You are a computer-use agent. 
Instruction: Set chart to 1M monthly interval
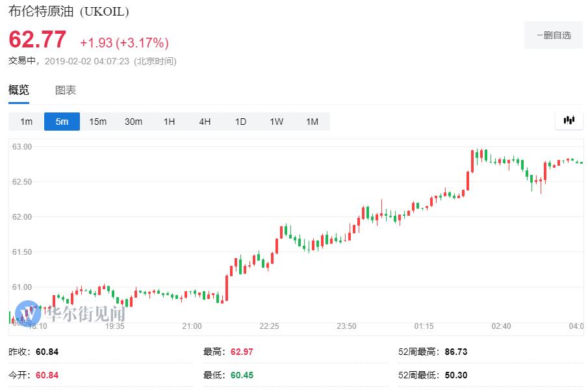(312, 122)
